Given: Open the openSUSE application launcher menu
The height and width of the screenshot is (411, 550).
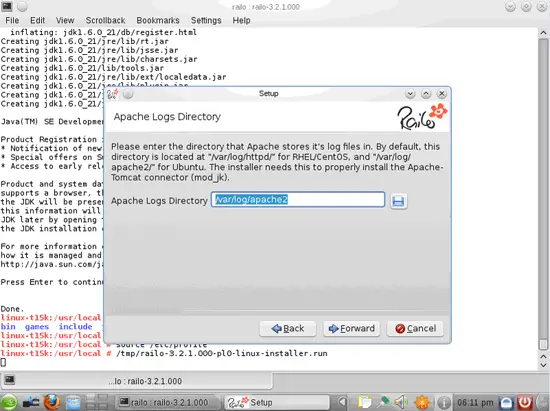Looking at the screenshot, I should 9,402.
